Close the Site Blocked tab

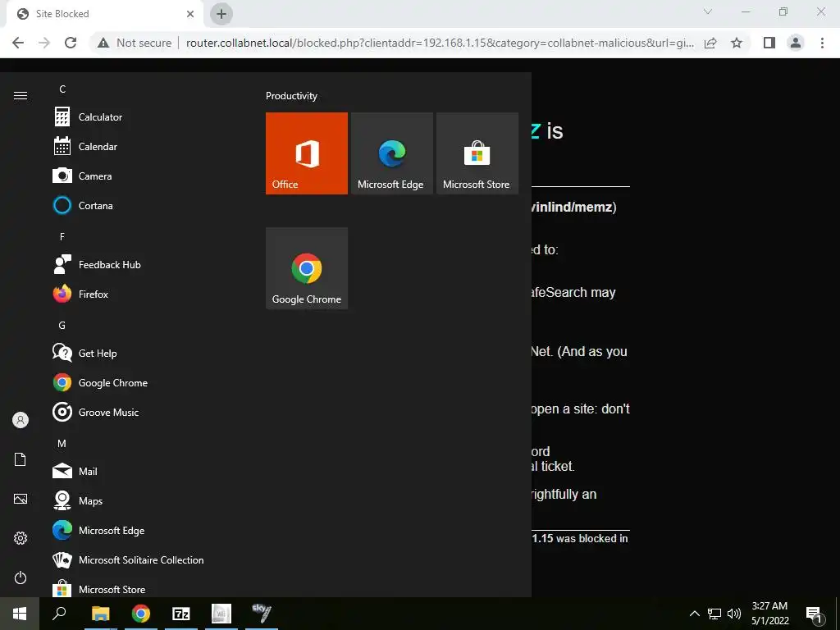(190, 14)
